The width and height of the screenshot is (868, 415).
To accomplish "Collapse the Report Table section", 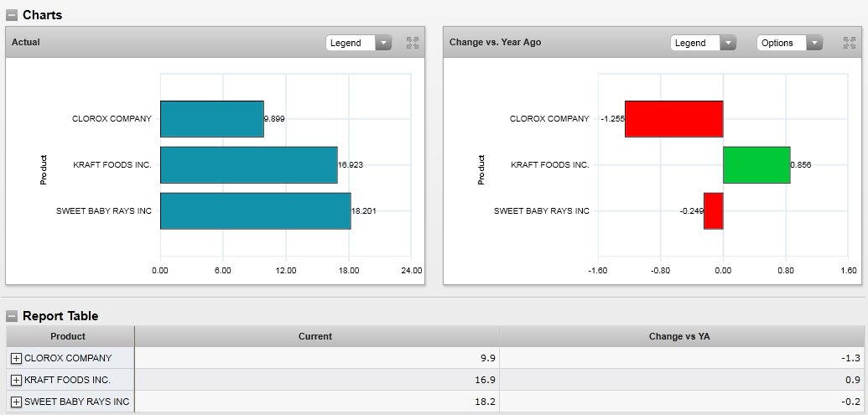I will pyautogui.click(x=12, y=316).
